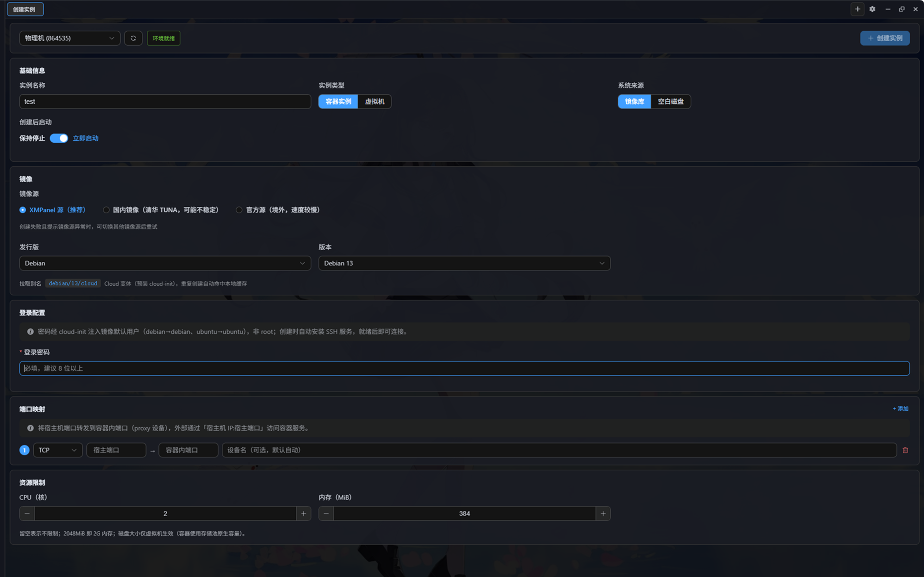Viewport: 924px width, 577px height.
Task: Click the 立即启动 label
Action: click(85, 138)
